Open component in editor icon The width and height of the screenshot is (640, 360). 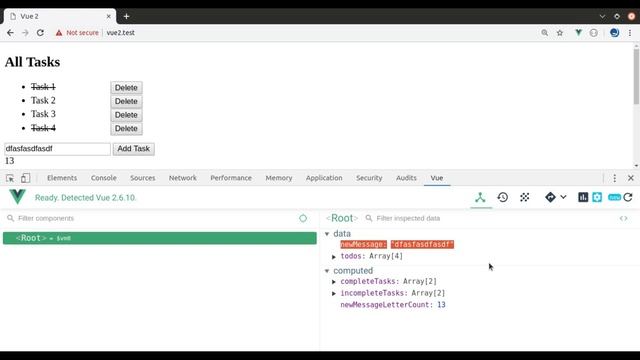click(x=623, y=218)
